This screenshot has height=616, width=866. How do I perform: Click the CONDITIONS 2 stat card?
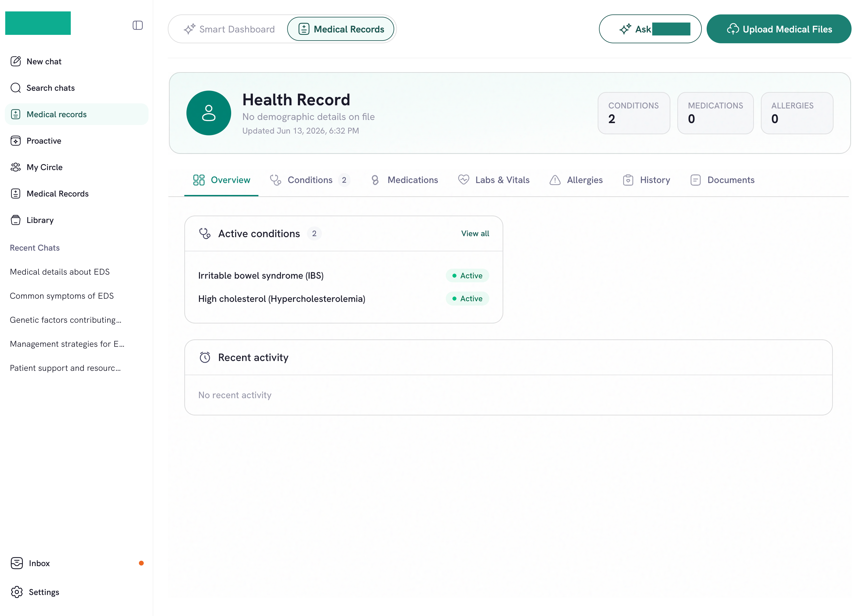pyautogui.click(x=633, y=113)
